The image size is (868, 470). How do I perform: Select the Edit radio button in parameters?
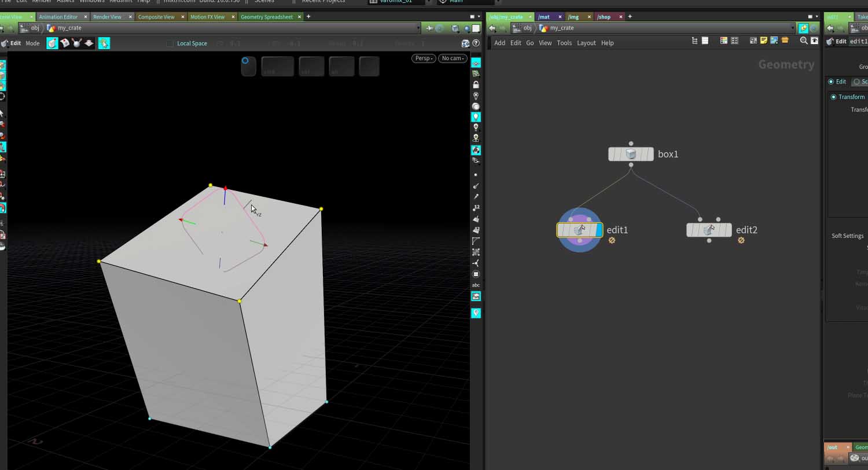pos(831,82)
